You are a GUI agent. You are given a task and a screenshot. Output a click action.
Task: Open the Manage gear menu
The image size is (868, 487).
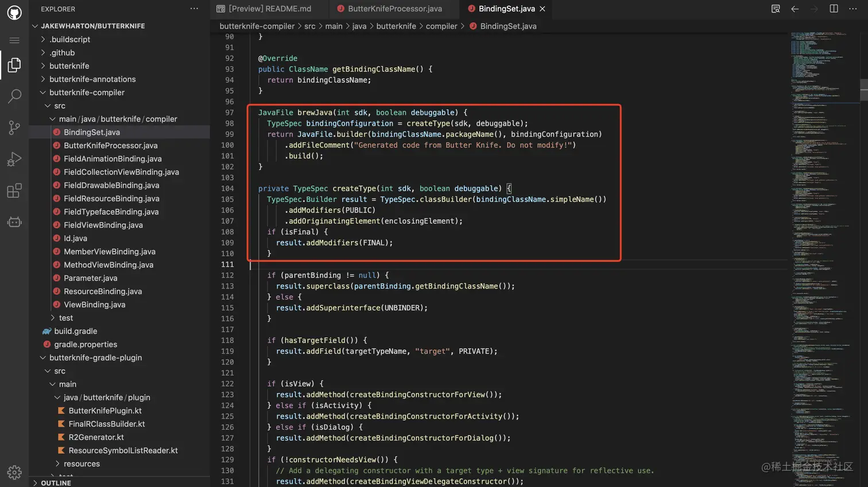pyautogui.click(x=14, y=472)
